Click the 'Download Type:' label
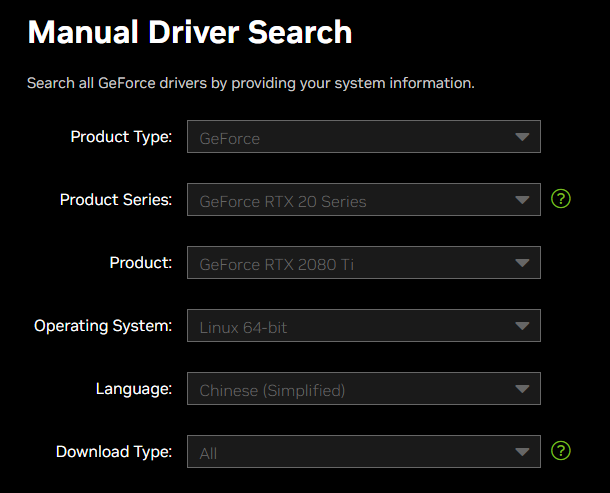Viewport: 610px width, 493px height. pos(114,452)
